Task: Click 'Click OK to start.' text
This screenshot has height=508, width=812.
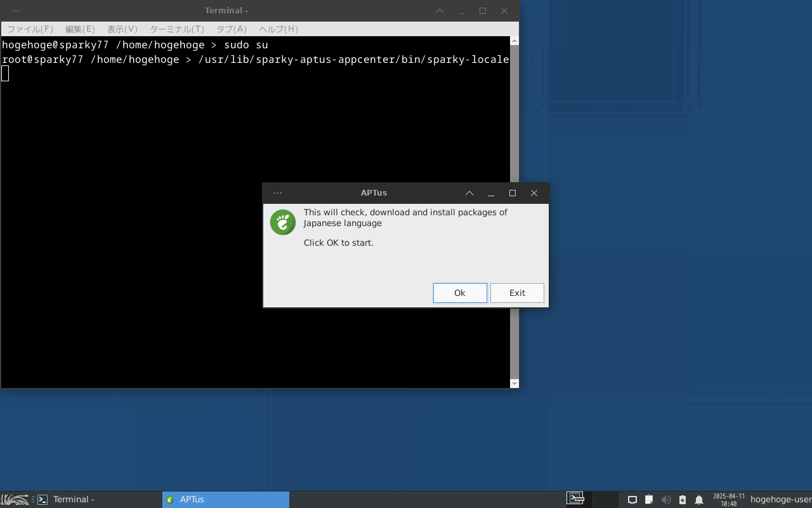Action: point(339,243)
